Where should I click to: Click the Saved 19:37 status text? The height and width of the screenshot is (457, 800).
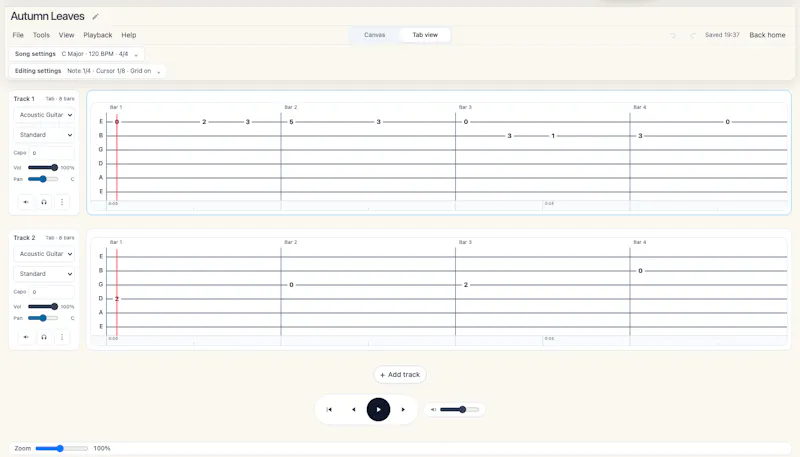pyautogui.click(x=722, y=35)
